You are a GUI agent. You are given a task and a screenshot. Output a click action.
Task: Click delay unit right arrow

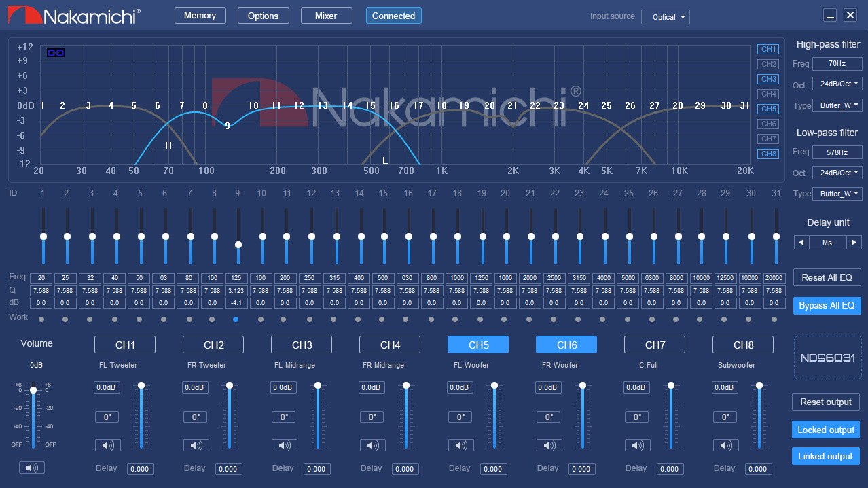click(x=854, y=242)
